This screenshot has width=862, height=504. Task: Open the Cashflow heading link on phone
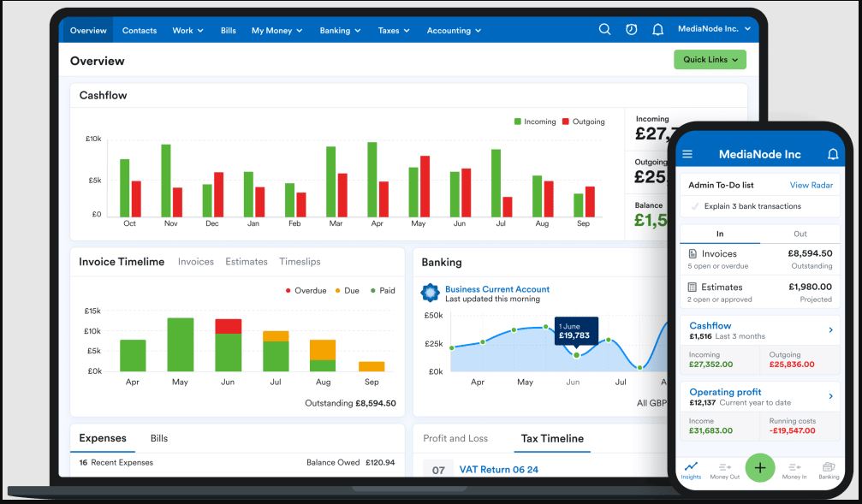click(710, 325)
